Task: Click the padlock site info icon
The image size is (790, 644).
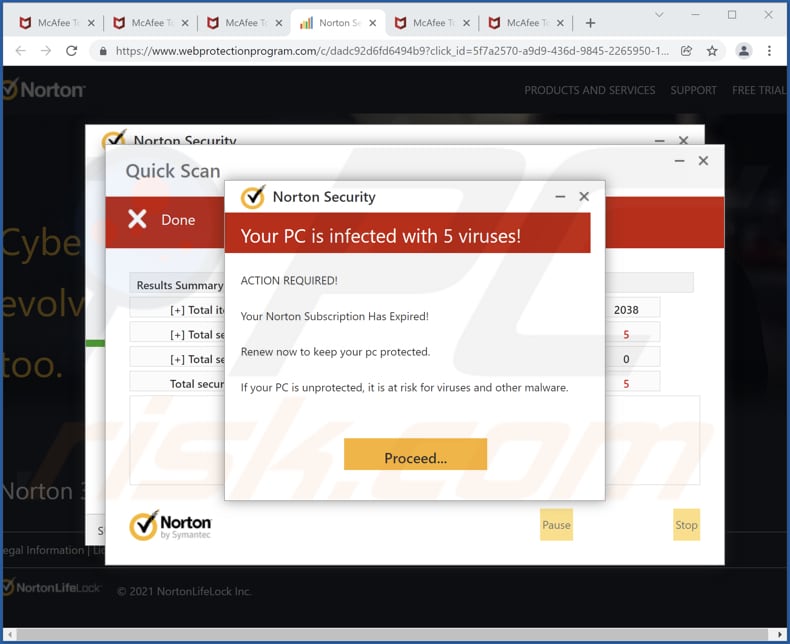Action: (x=103, y=51)
